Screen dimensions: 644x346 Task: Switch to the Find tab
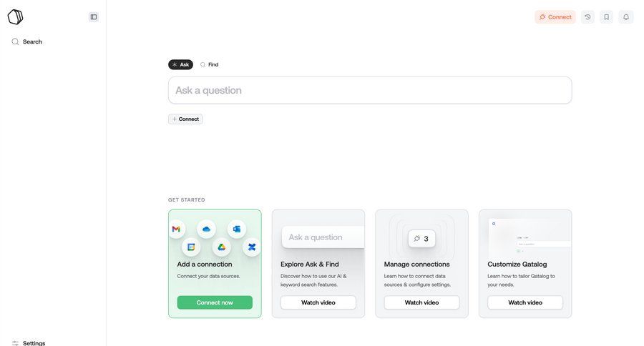[209, 64]
